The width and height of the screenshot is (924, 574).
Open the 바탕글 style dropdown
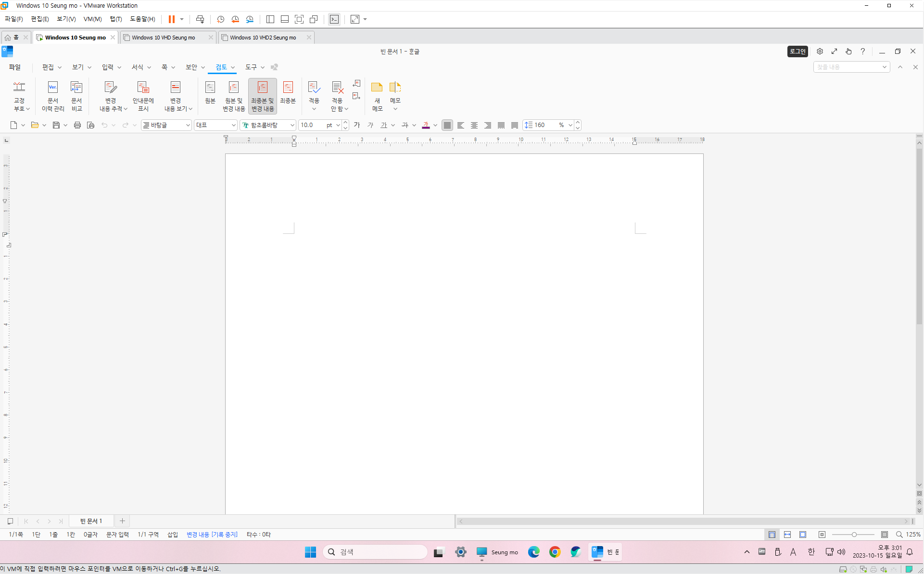pos(188,125)
